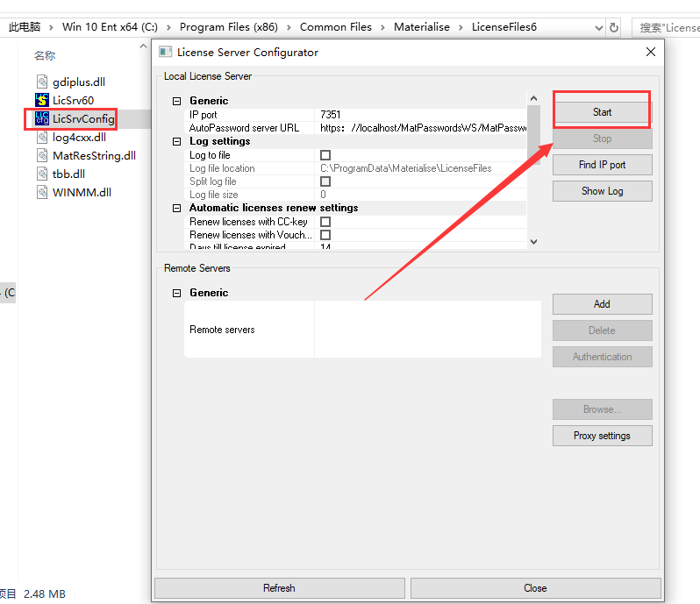
Task: Click the License Server Configurator title icon
Action: [x=165, y=52]
